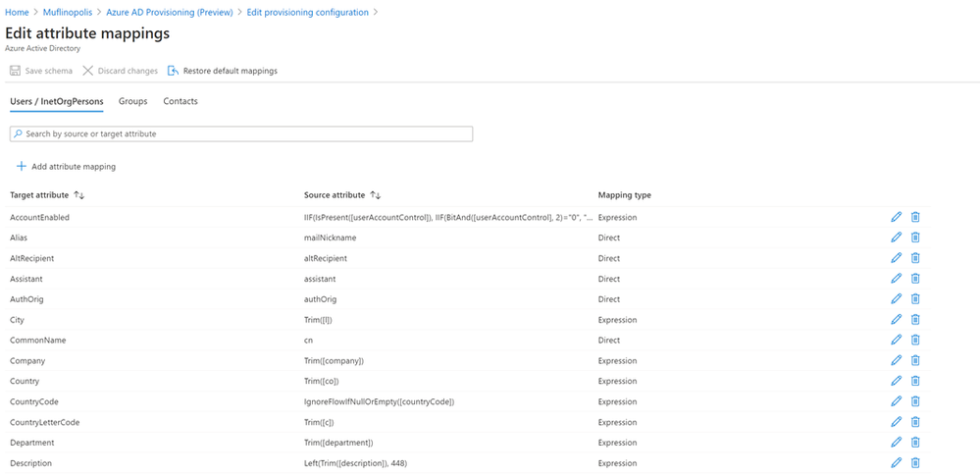The image size is (980, 476).
Task: Delete the CountryCode attribute mapping
Action: click(915, 401)
